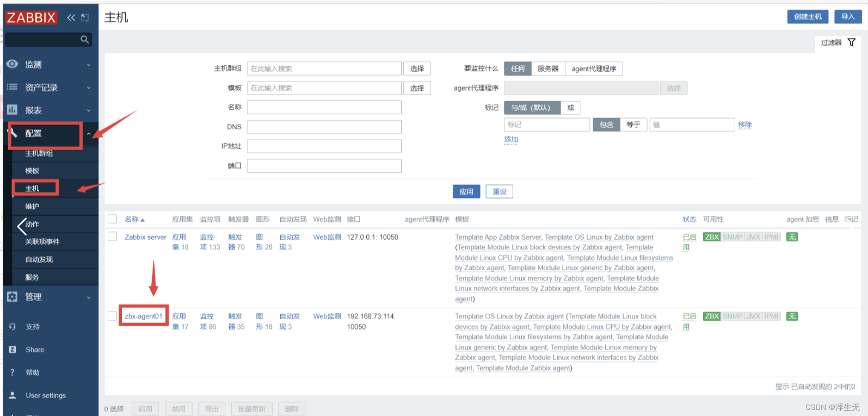Click the support headset icon

pyautogui.click(x=13, y=327)
